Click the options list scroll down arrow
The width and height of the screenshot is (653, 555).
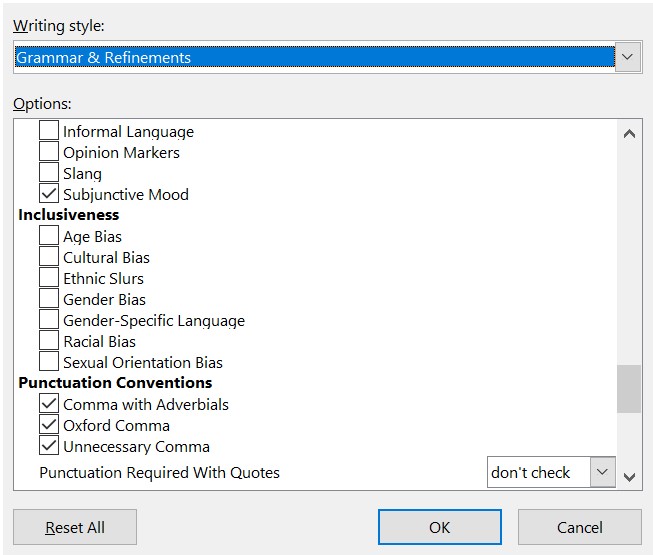pyautogui.click(x=629, y=477)
